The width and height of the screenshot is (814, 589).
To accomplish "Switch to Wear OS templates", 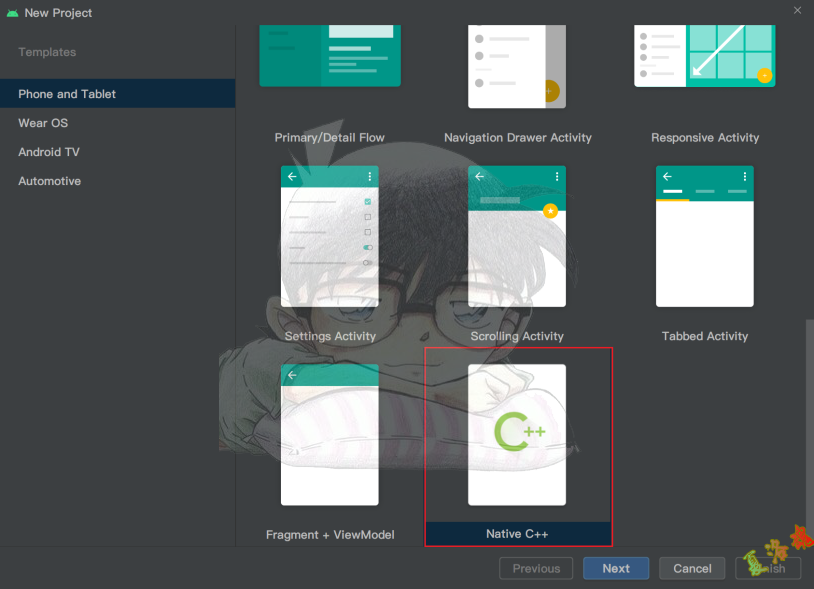I will 43,123.
